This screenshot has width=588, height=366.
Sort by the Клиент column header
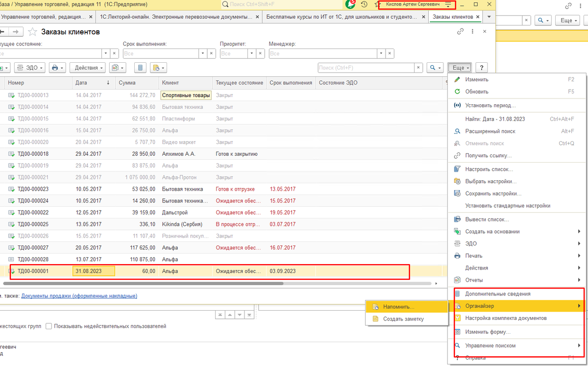186,83
